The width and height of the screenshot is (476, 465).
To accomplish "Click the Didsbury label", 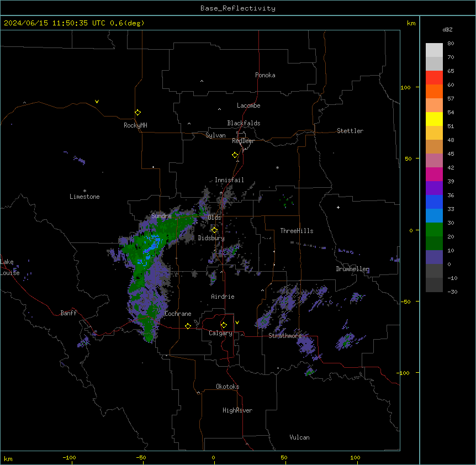I will (211, 238).
